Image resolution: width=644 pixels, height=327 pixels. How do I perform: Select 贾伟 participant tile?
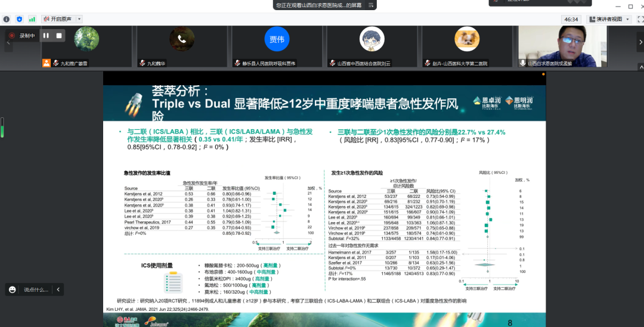(x=277, y=41)
